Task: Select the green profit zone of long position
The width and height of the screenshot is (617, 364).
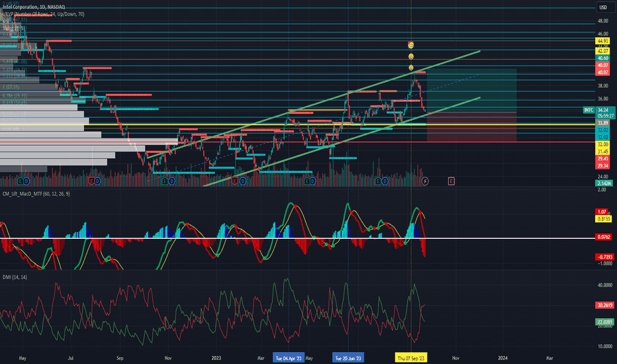Action: tap(472, 91)
